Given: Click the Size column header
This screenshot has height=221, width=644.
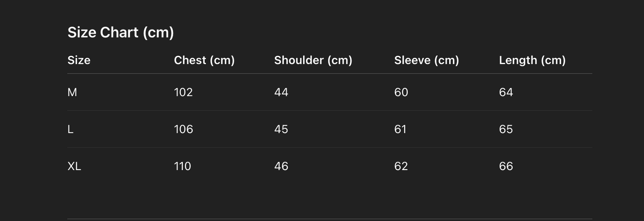Looking at the screenshot, I should coord(79,60).
